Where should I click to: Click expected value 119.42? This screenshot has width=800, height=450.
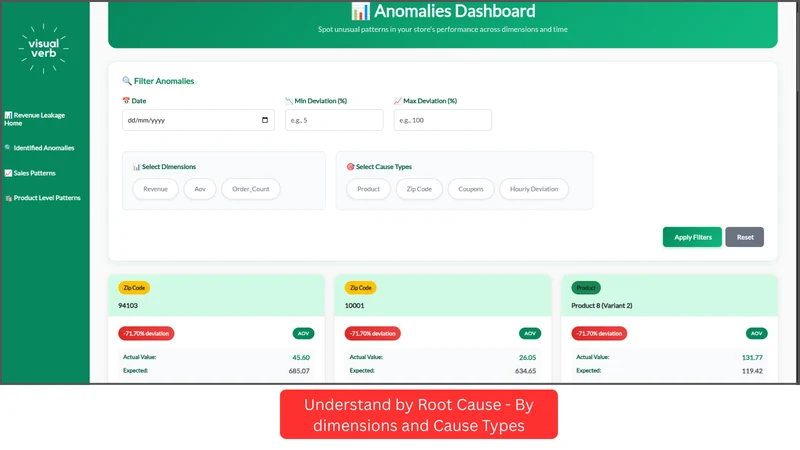[x=753, y=371]
